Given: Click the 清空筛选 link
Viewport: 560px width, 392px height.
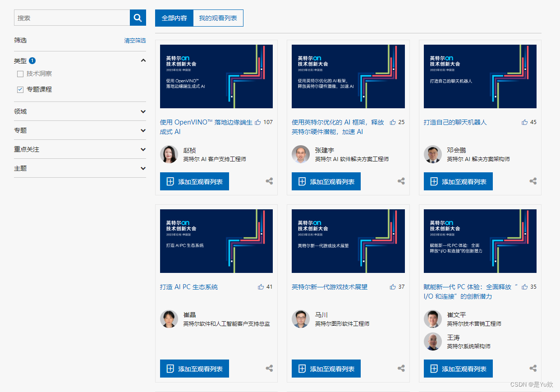Looking at the screenshot, I should tap(135, 40).
